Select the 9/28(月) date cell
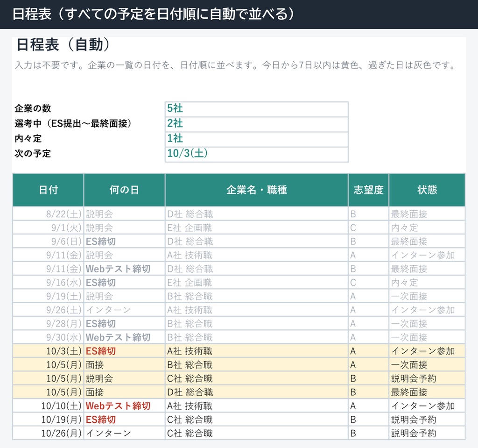The image size is (478, 448). (48, 323)
